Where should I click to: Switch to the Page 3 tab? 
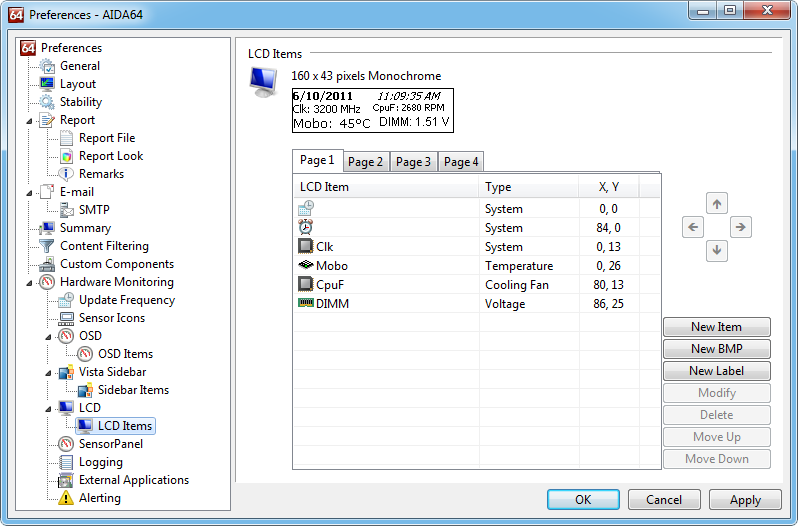(414, 162)
